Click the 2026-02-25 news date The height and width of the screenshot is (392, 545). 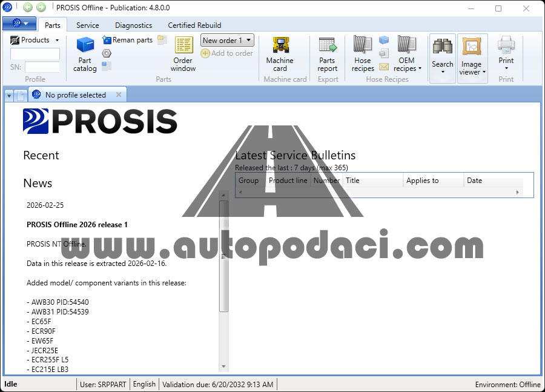point(45,205)
